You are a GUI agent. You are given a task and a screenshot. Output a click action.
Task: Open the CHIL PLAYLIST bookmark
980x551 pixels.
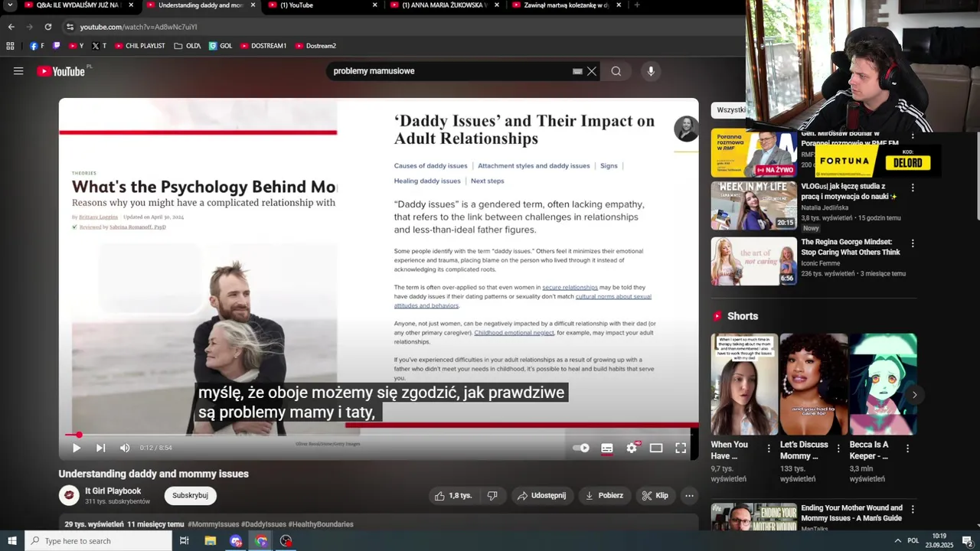(x=140, y=46)
